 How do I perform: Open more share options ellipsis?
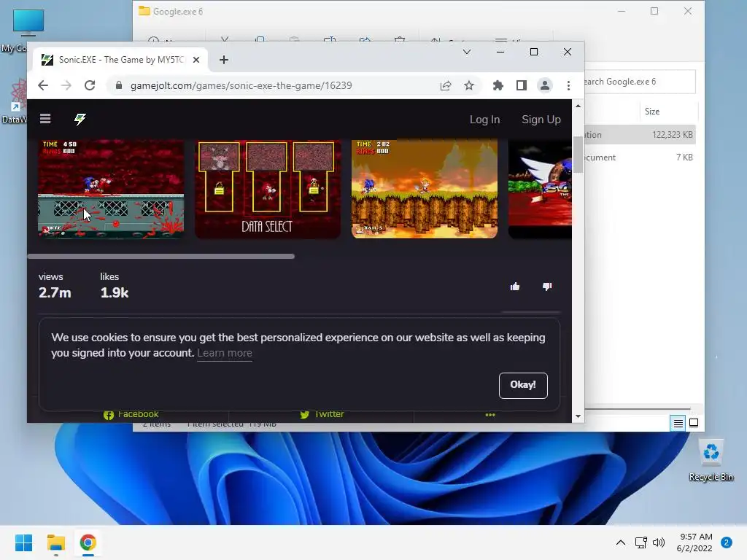tap(490, 415)
